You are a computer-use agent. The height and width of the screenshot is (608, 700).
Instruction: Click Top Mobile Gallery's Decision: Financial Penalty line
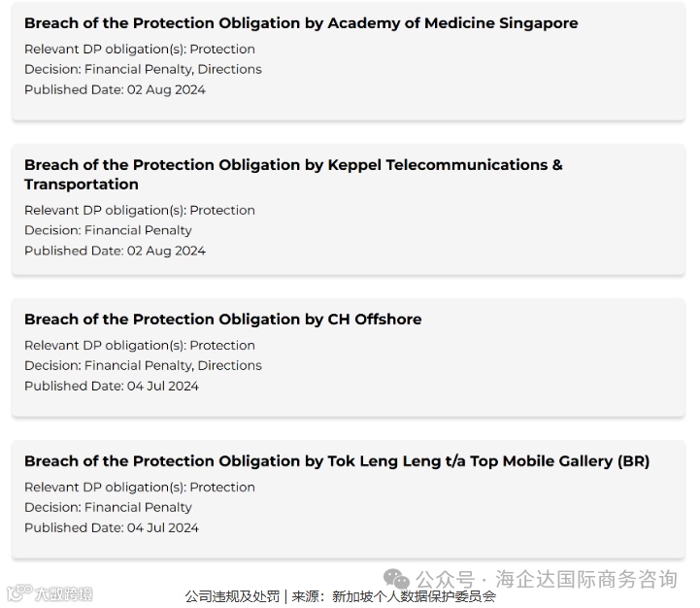[x=108, y=507]
